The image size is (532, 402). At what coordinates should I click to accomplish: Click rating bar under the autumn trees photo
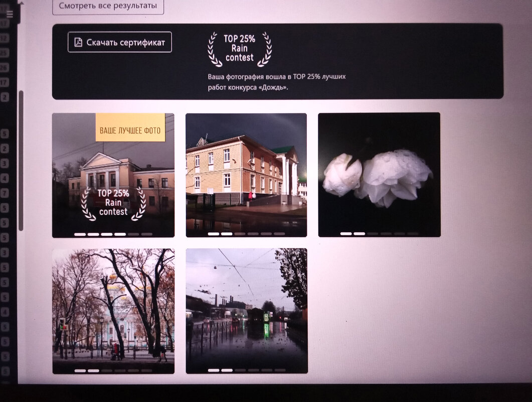point(113,370)
